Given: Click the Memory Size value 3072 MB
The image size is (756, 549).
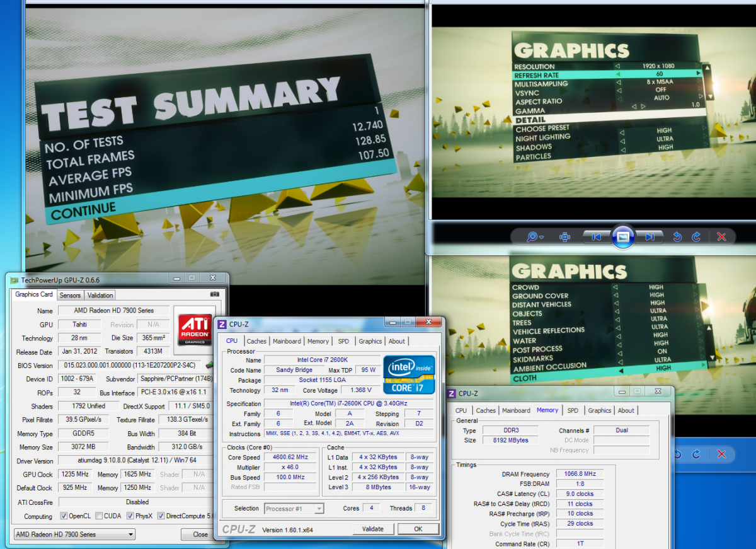Looking at the screenshot, I should tap(83, 448).
